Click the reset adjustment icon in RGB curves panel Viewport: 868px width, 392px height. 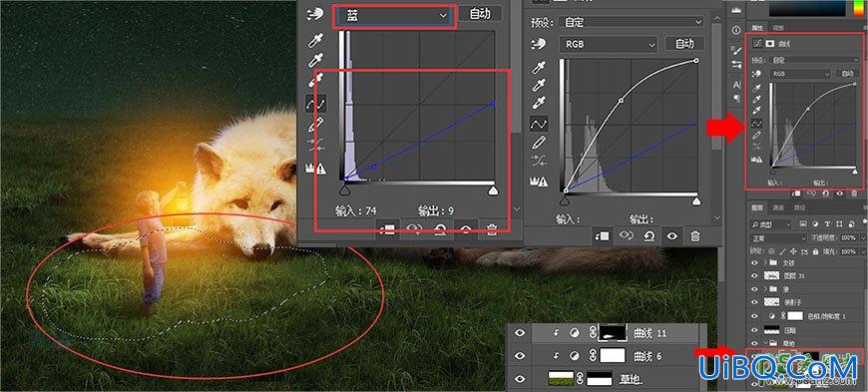(x=650, y=236)
